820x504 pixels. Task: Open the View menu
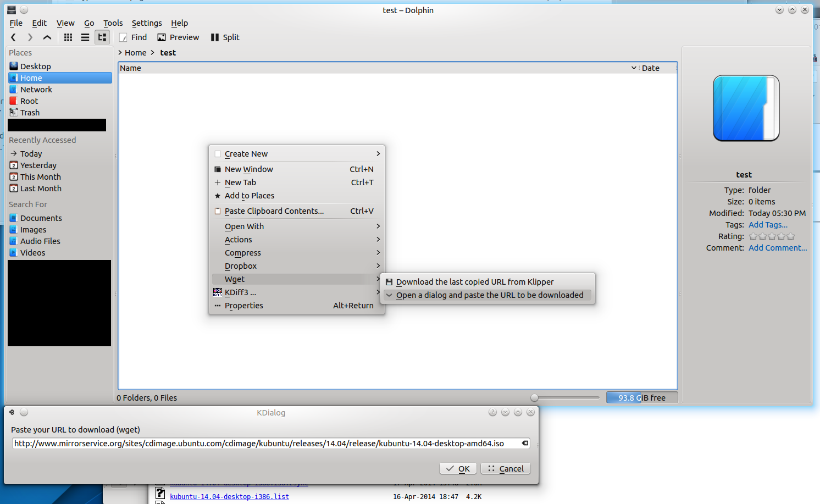coord(65,23)
